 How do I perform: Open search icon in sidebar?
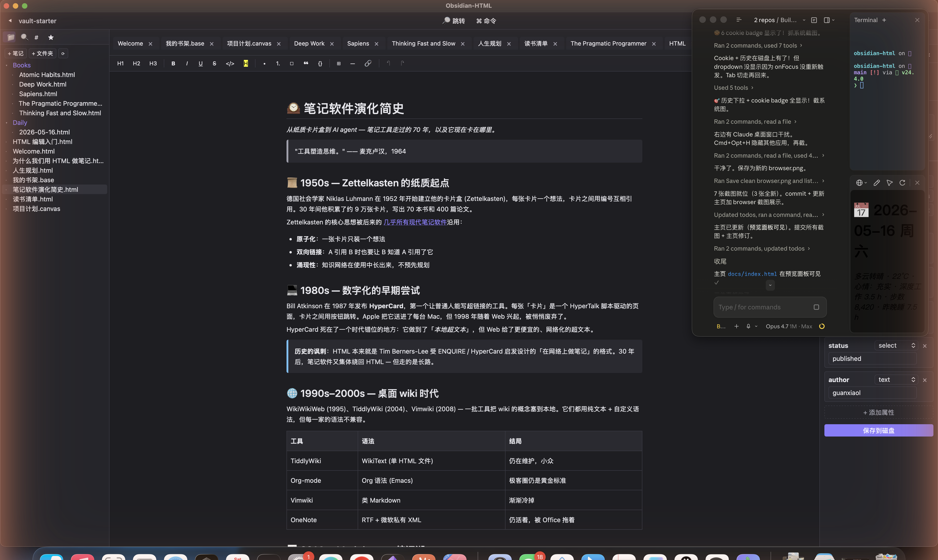pyautogui.click(x=24, y=37)
